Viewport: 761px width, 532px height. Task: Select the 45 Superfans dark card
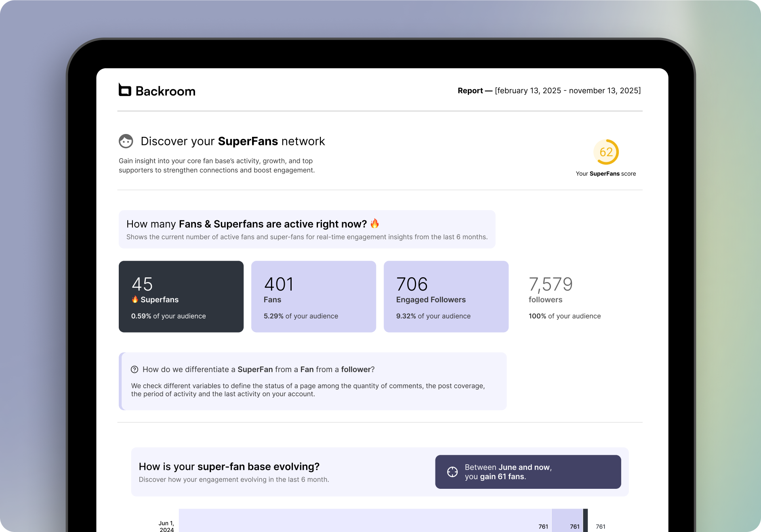(181, 297)
